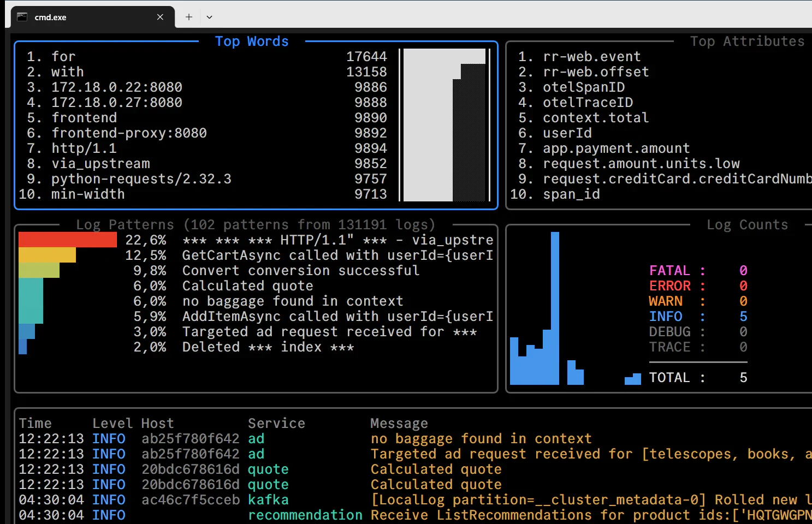Click the yellow 12,5% pattern bar

pyautogui.click(x=47, y=255)
